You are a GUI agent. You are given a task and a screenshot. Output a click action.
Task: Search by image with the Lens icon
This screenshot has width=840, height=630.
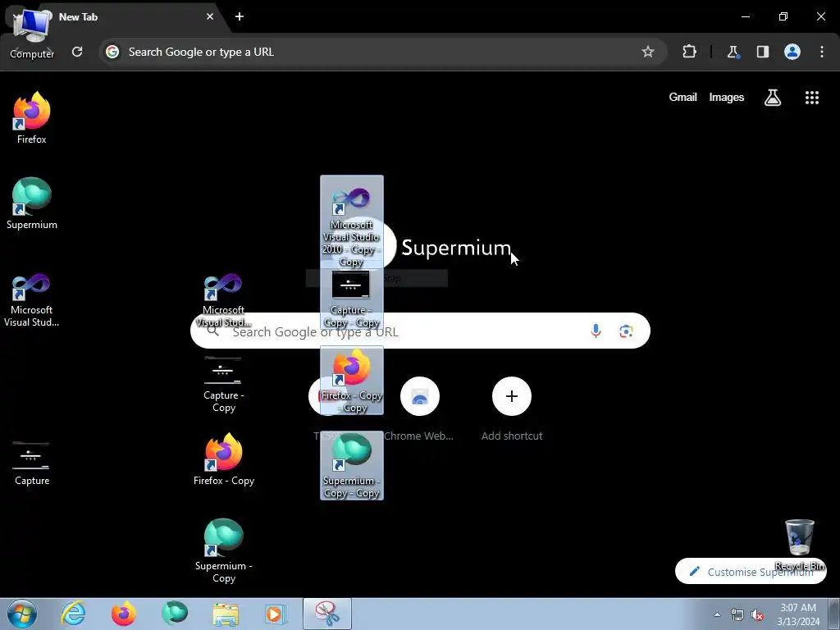point(626,331)
